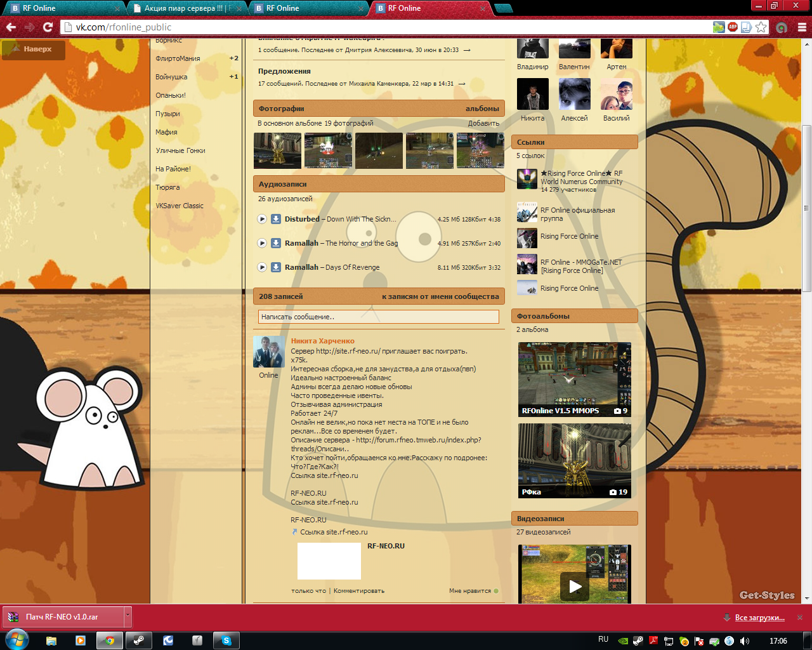Image resolution: width=812 pixels, height=650 pixels.
Task: Open the RFOnline V1.5 MMOPS album thumbnail
Action: tap(575, 380)
